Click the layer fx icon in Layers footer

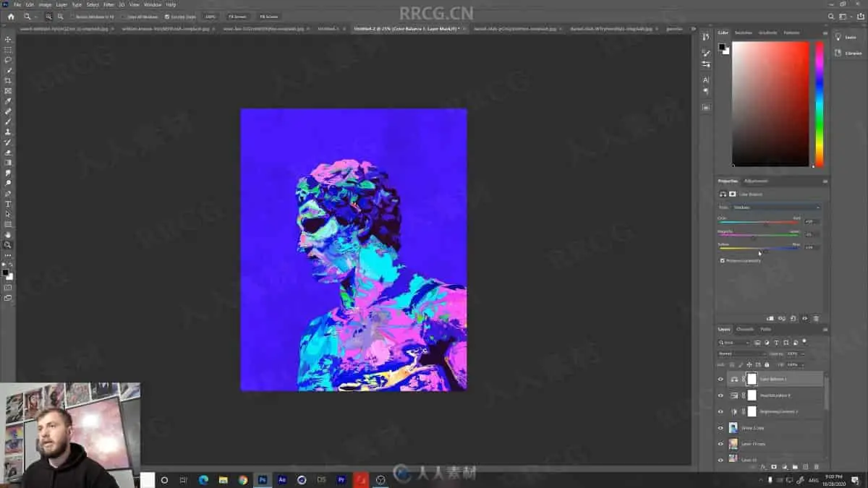pos(762,466)
